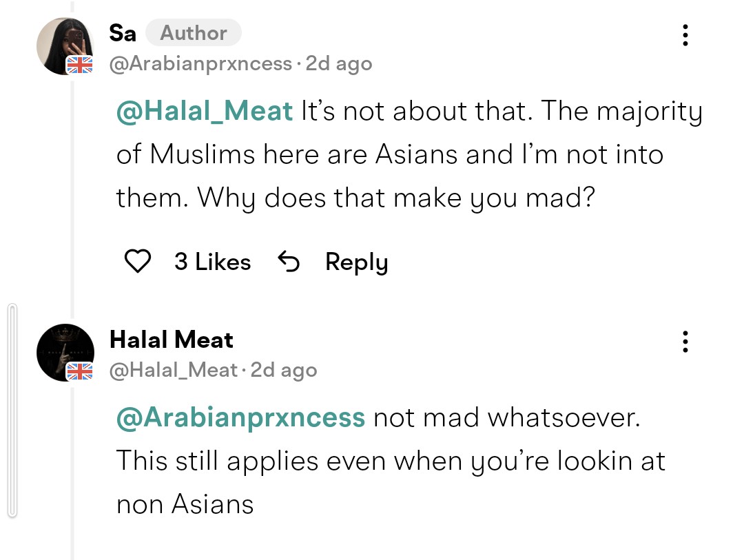744x560 pixels.
Task: Click the @Arabianprxncess handle under Sa
Action: (200, 63)
